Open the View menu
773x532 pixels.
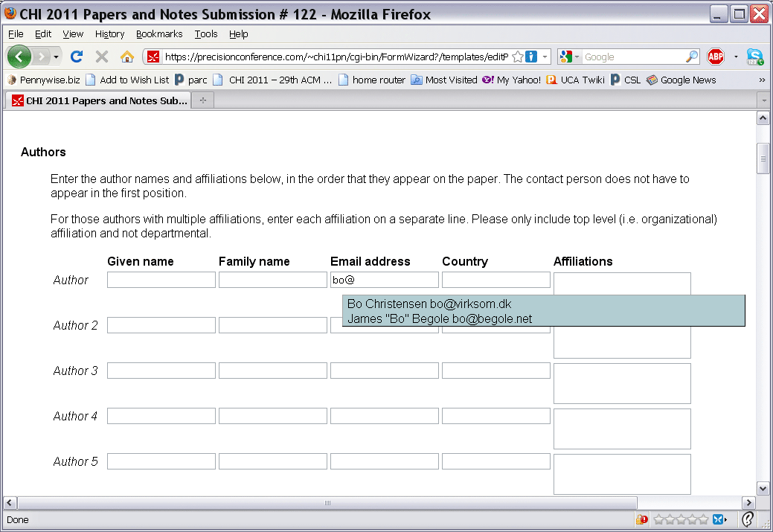73,34
